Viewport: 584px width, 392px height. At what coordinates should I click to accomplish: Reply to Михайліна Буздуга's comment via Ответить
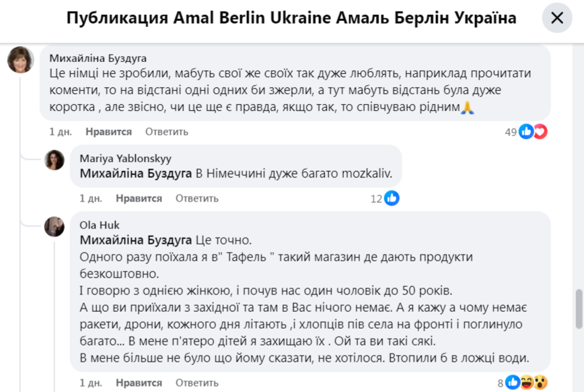coord(167,132)
